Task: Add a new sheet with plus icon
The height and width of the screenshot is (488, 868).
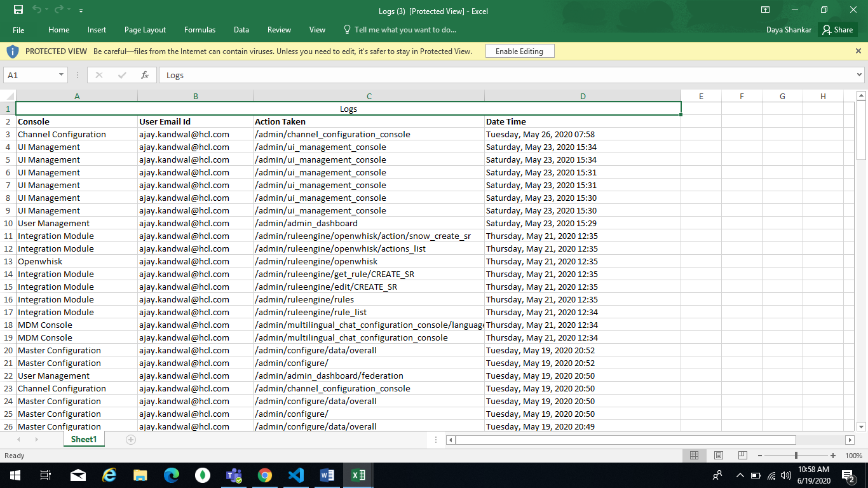Action: pos(131,440)
